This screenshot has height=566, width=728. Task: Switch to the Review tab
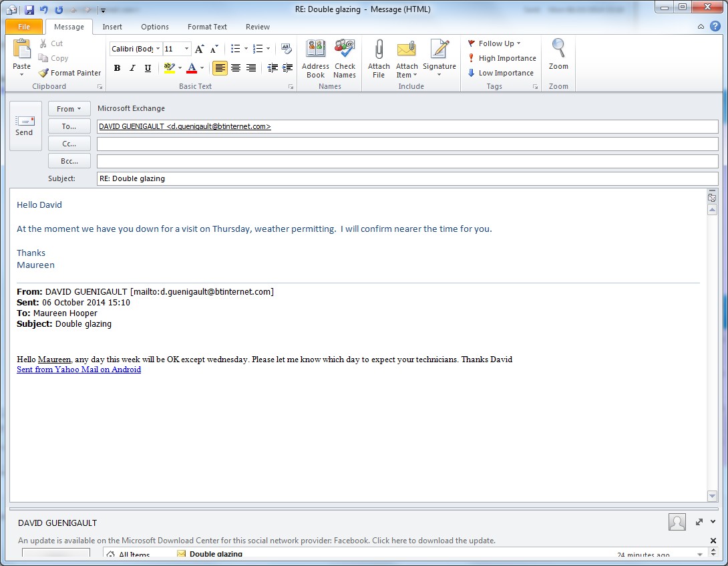(258, 27)
